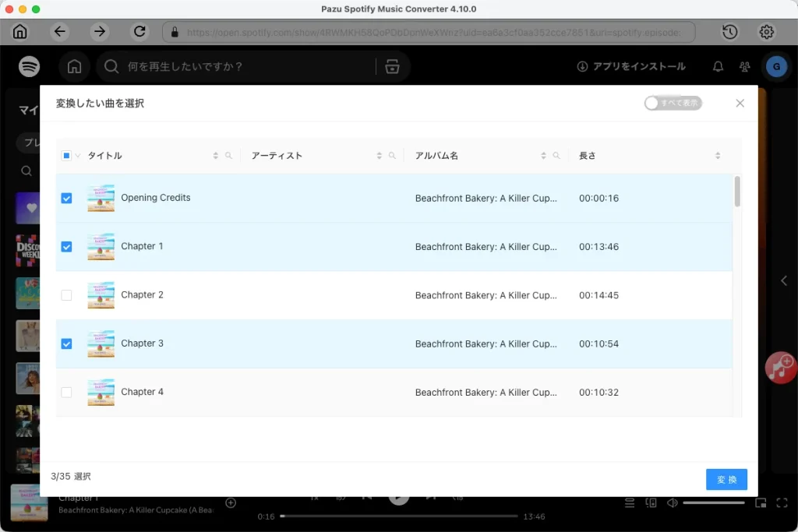Go to converter home page icon
This screenshot has width=798, height=532.
point(19,31)
